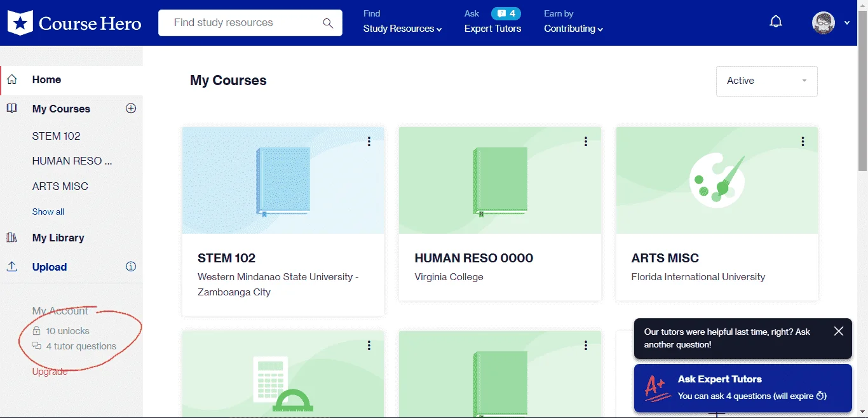Select STEM 102 in sidebar list
The height and width of the screenshot is (418, 868).
pos(56,136)
